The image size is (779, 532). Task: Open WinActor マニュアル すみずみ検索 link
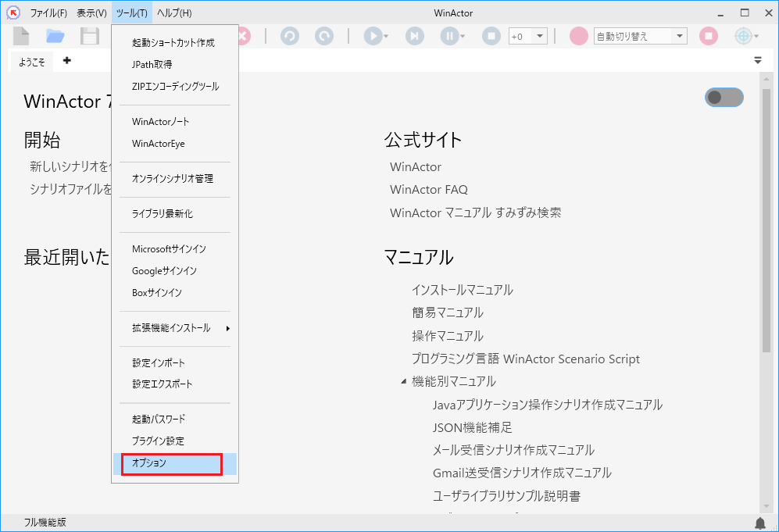(x=476, y=213)
